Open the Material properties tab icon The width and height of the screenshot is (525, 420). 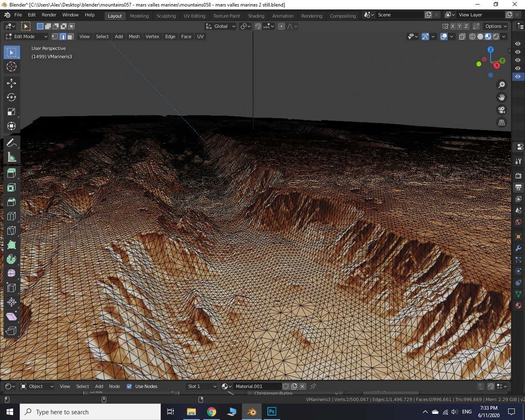pos(518,306)
